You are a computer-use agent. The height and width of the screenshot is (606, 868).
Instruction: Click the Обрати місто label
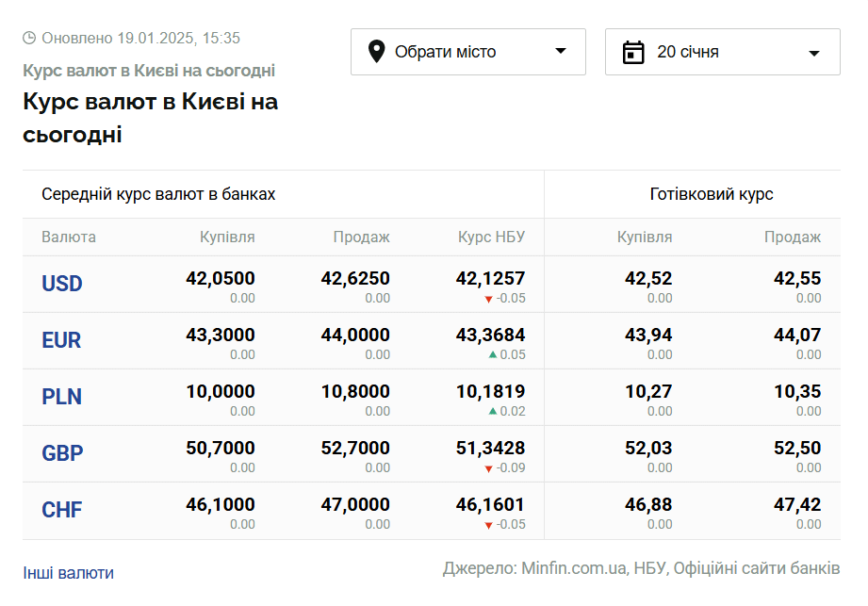[x=445, y=52]
